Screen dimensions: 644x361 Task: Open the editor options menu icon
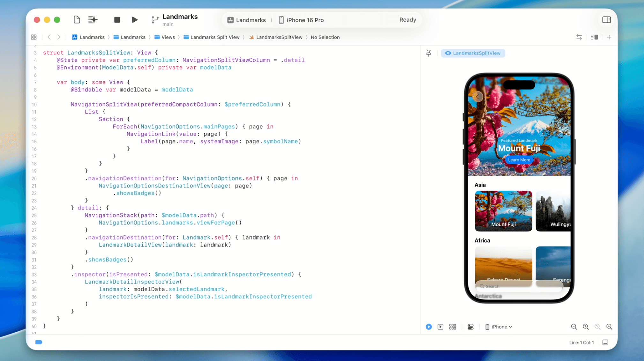coord(594,37)
